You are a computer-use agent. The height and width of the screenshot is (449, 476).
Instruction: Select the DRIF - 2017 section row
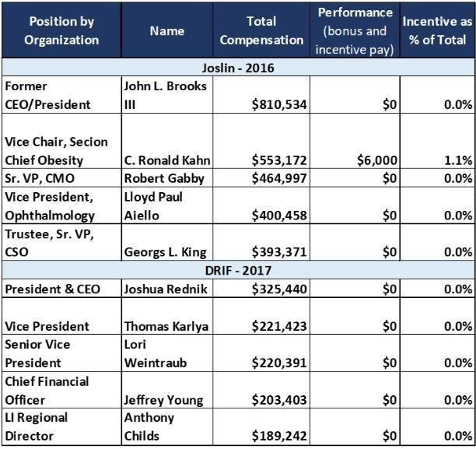238,270
